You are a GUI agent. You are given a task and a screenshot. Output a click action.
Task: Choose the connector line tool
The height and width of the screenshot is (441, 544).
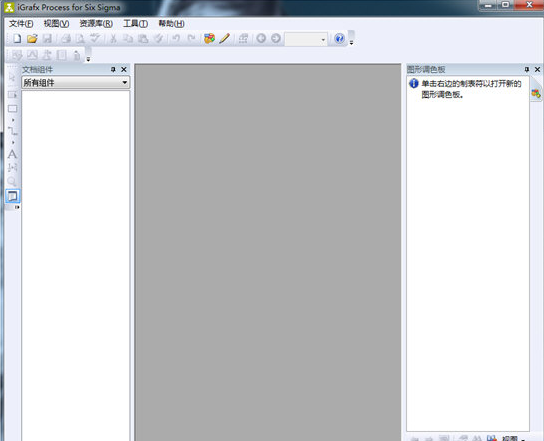click(12, 131)
